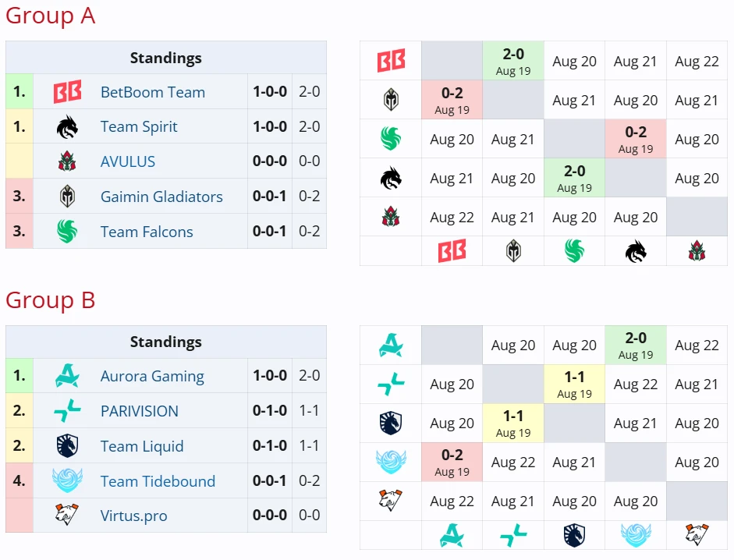The image size is (734, 560).
Task: Open the Aurora Gaming link
Action: 152,376
